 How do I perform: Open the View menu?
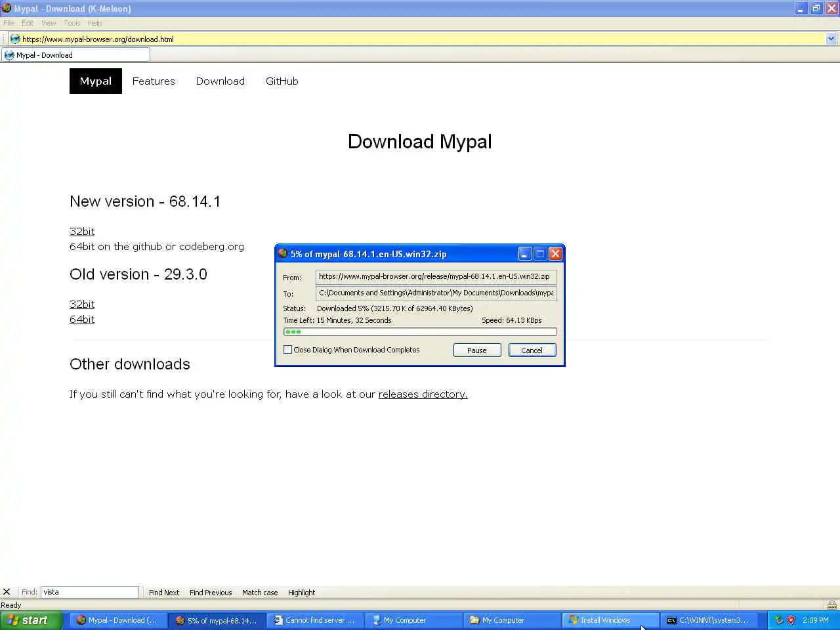[49, 23]
